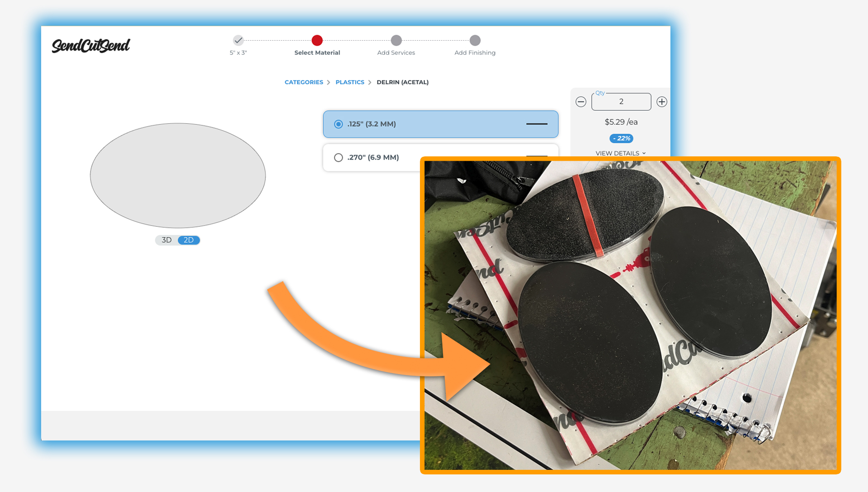Click the completed 5" x 3" step checkmark
868x492 pixels.
coord(238,40)
